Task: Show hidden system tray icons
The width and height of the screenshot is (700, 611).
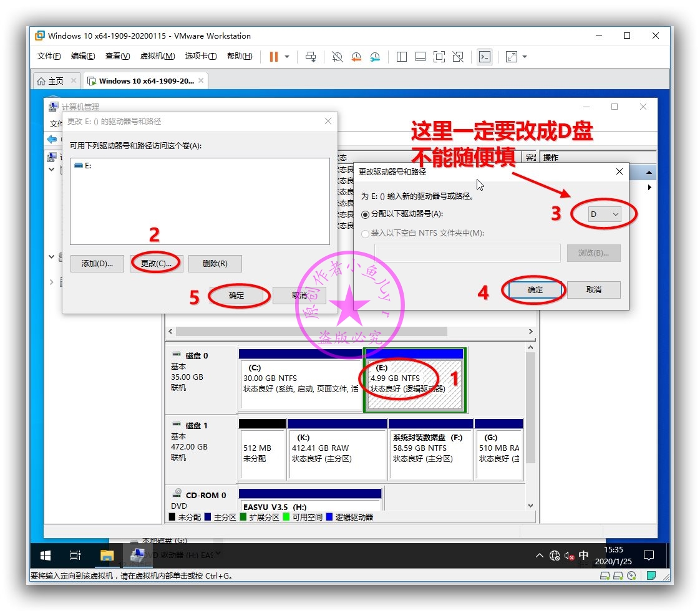Action: (539, 556)
